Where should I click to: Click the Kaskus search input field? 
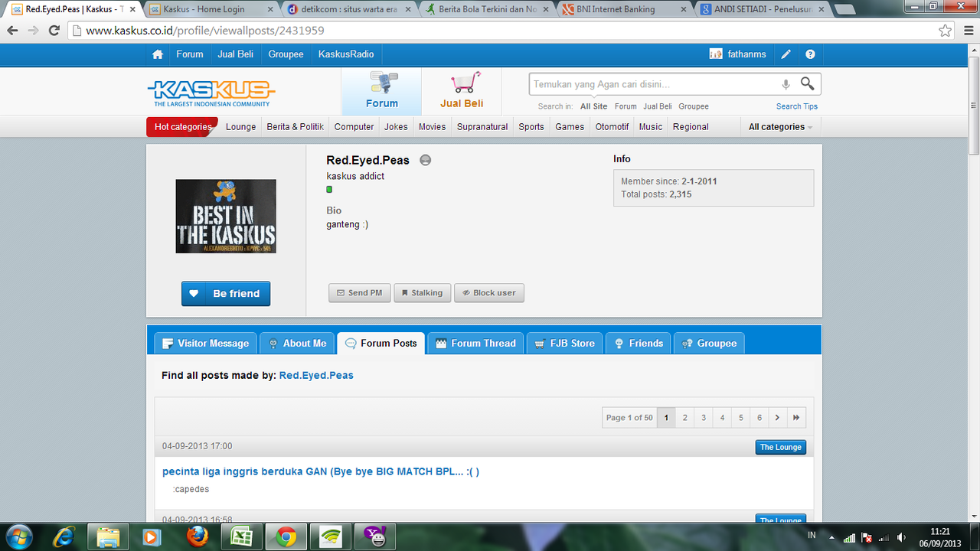point(653,84)
